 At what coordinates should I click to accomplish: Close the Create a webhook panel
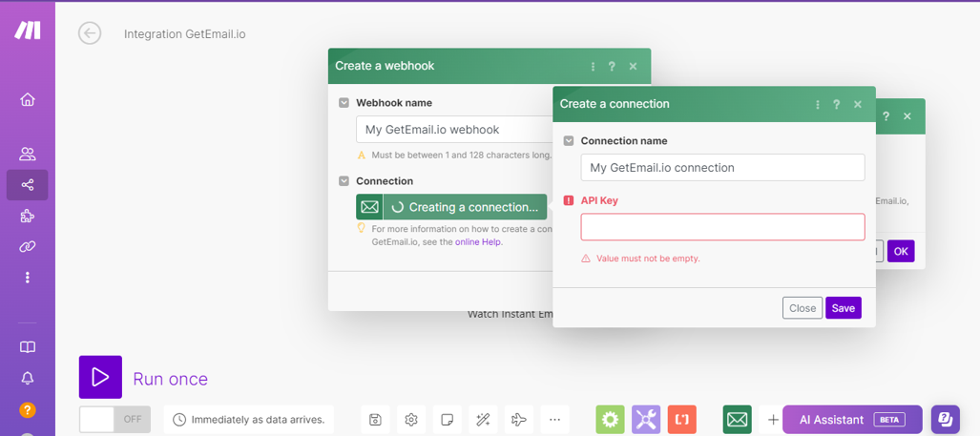pyautogui.click(x=633, y=66)
